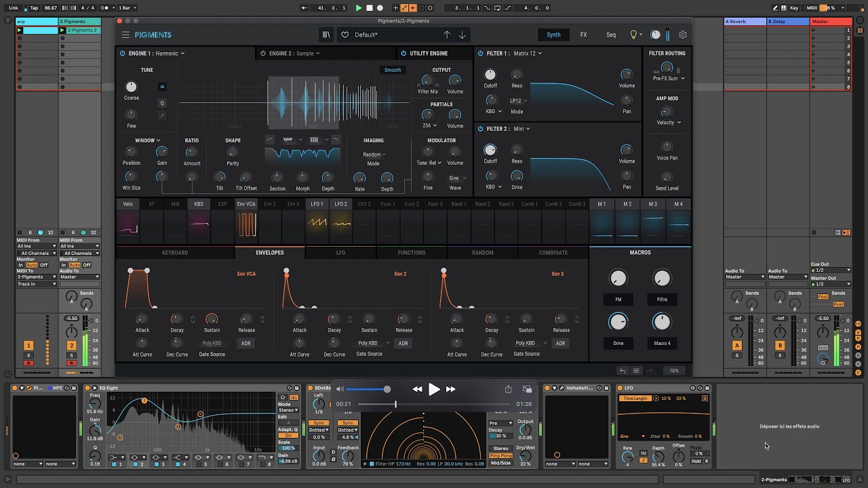The image size is (868, 488).
Task: Click the undo arrow below Pigments macros
Action: [x=623, y=371]
